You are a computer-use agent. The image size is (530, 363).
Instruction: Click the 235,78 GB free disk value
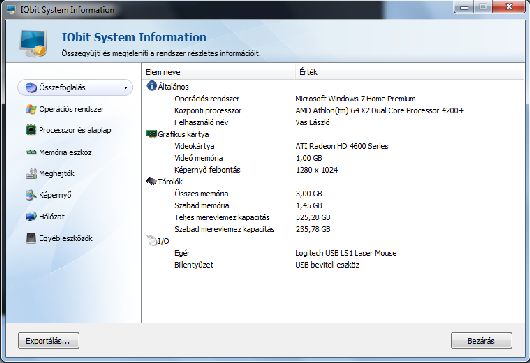pyautogui.click(x=313, y=229)
